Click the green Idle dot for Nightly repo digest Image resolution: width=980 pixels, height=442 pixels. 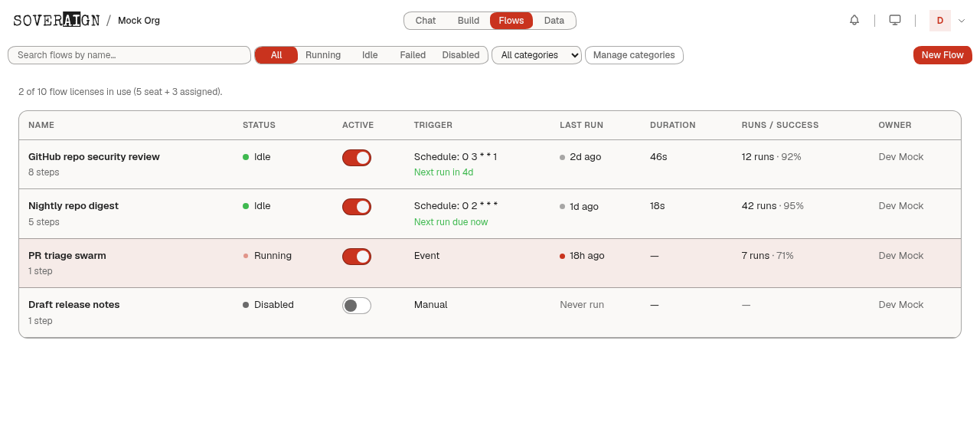246,206
